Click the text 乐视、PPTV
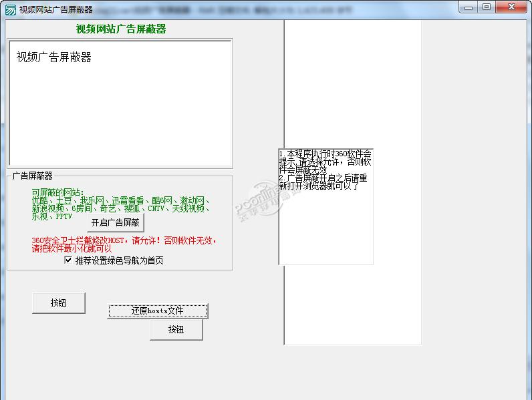532x400 pixels. [52, 216]
